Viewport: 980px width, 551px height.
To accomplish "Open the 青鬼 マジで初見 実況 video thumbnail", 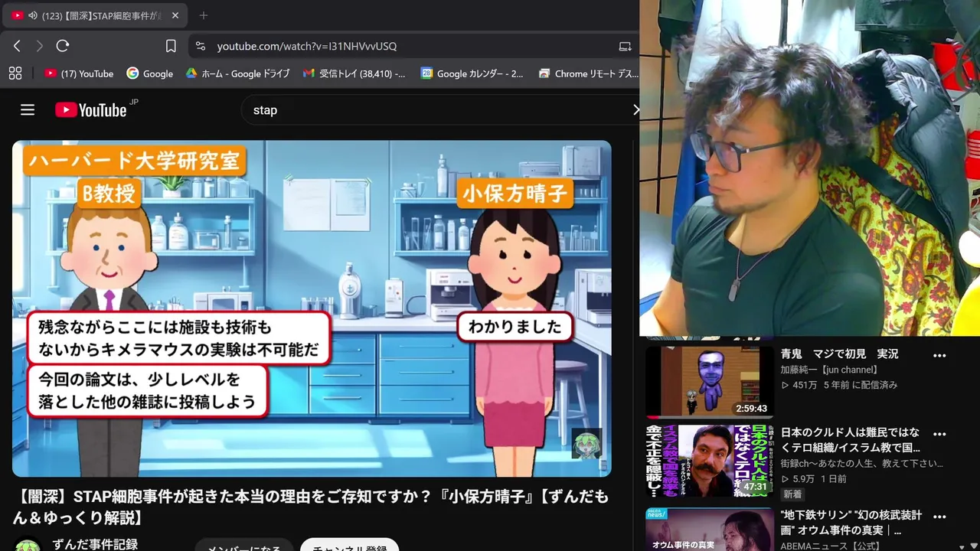I will pos(709,380).
